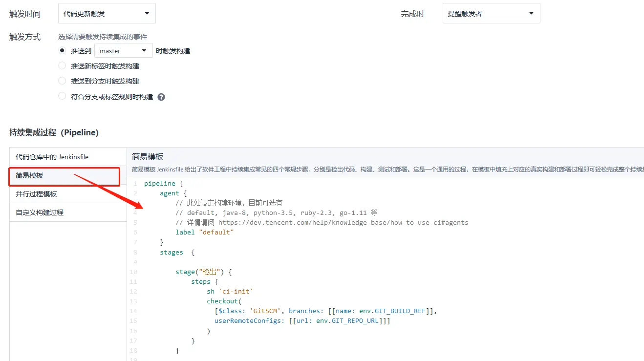Click the 此处设定构建环境 comment line
This screenshot has height=361, width=644.
[229, 203]
